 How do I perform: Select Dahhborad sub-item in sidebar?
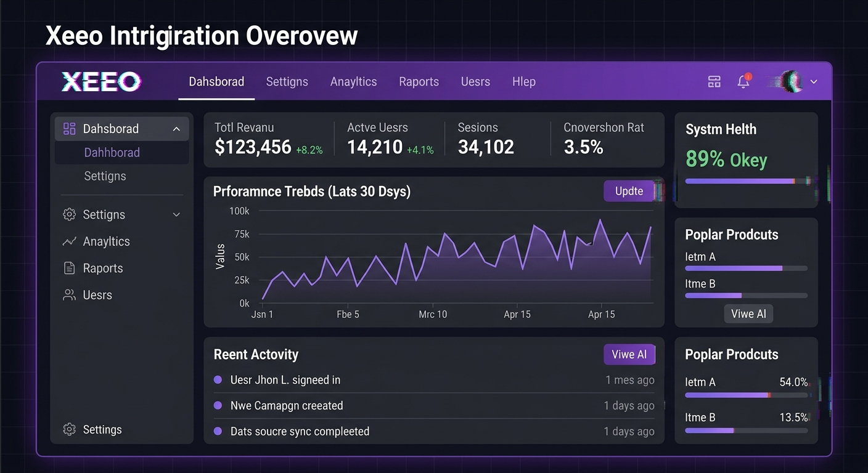coord(112,153)
